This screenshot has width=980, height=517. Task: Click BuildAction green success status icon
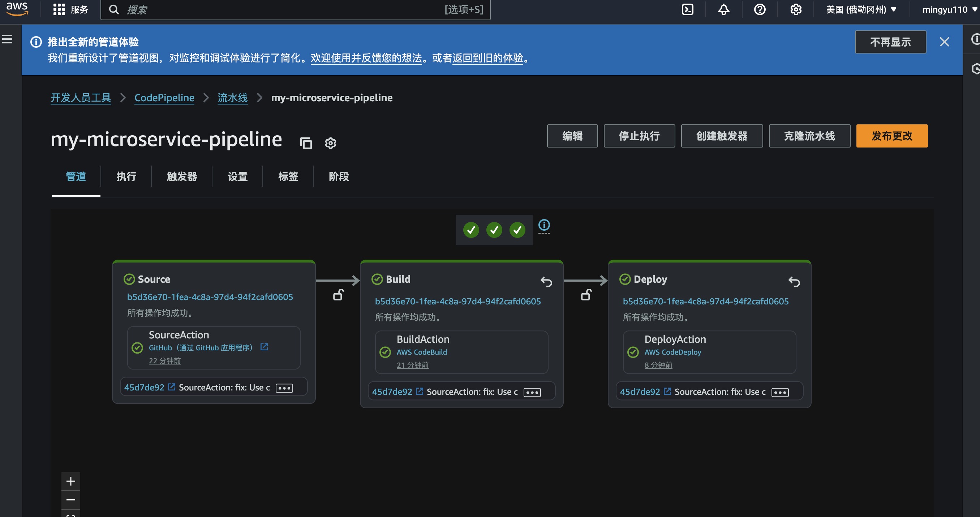[385, 352]
